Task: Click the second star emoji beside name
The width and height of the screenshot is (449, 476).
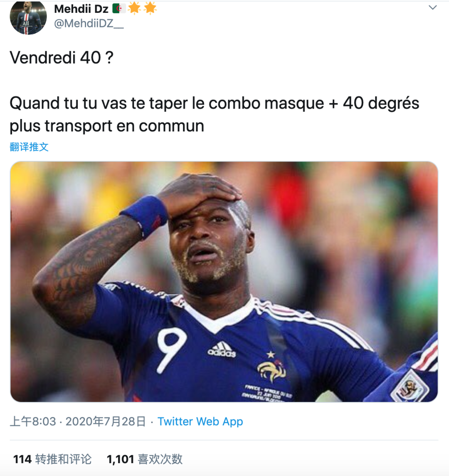Action: [x=150, y=8]
